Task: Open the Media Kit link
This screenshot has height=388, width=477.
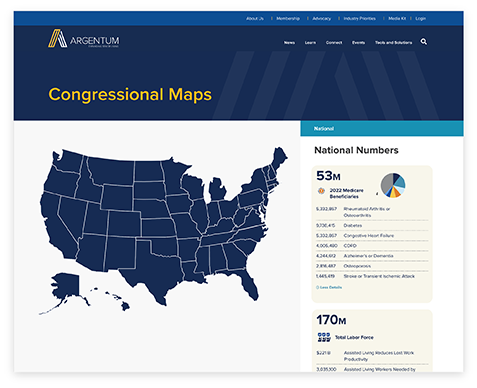Action: tap(397, 19)
